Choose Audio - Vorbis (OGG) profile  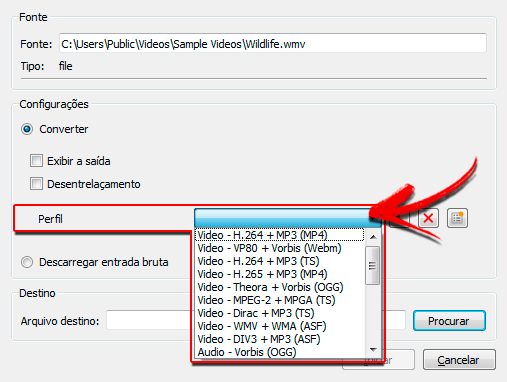pos(280,352)
